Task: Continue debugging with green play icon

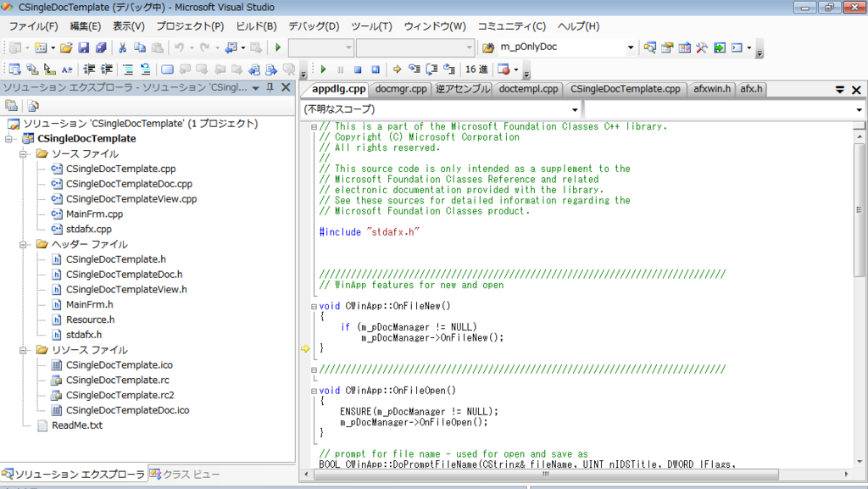Action: 323,69
